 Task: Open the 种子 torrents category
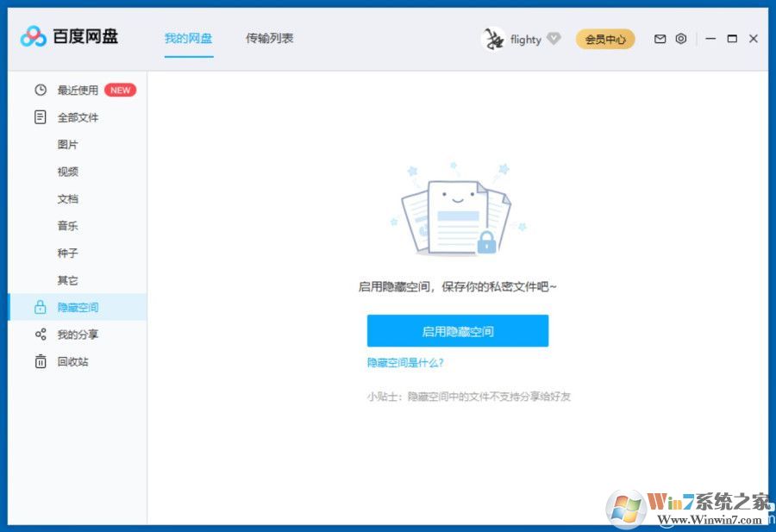69,253
